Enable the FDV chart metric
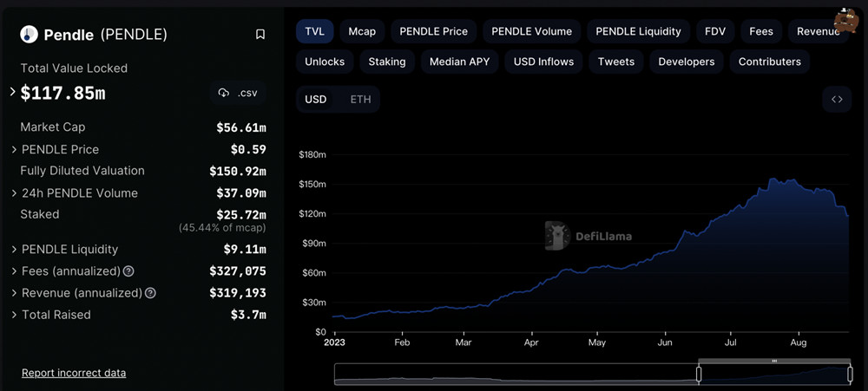Image resolution: width=868 pixels, height=391 pixels. (715, 31)
